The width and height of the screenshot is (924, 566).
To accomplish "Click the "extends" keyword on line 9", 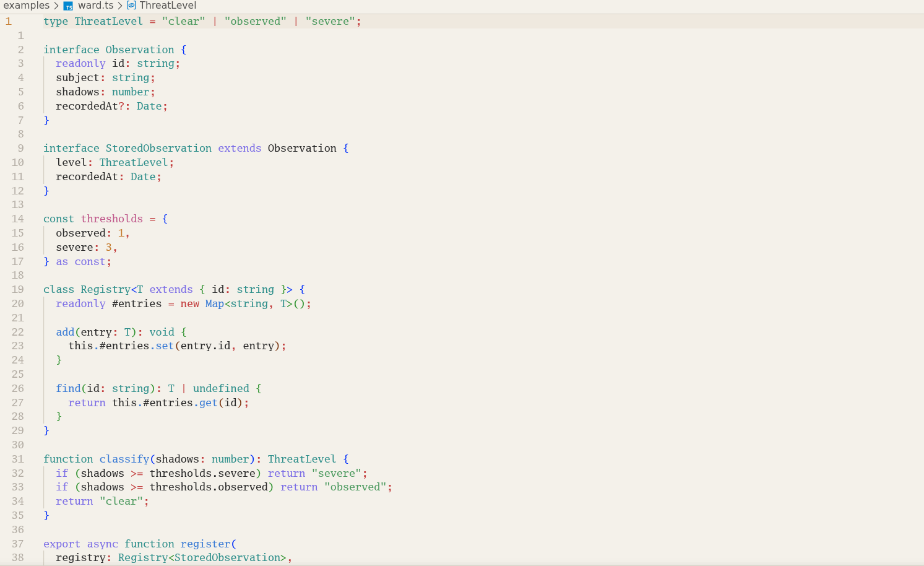I will [x=240, y=148].
